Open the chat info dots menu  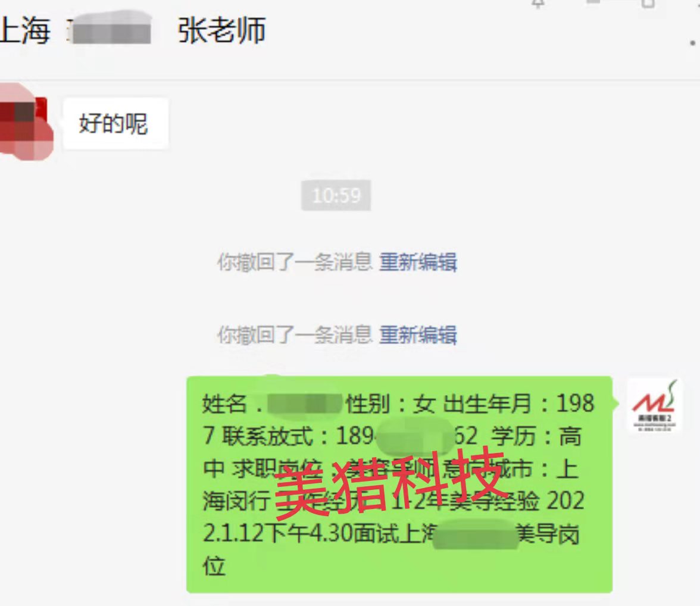coord(692,43)
